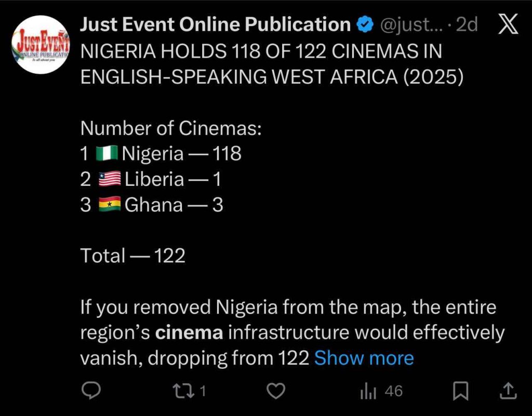
Task: Click the Ghana flag emoji
Action: pos(109,205)
